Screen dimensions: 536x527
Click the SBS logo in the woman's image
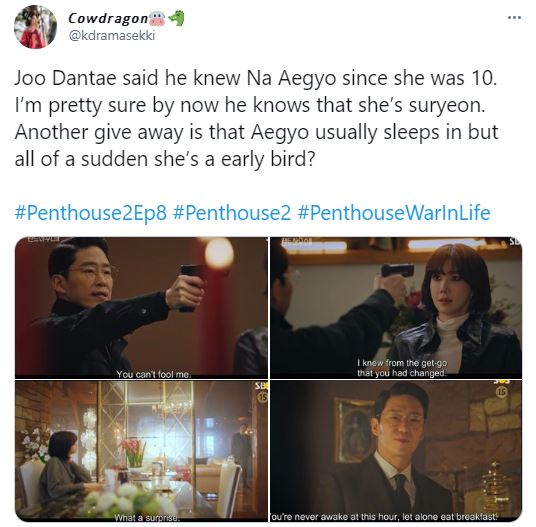coord(515,241)
